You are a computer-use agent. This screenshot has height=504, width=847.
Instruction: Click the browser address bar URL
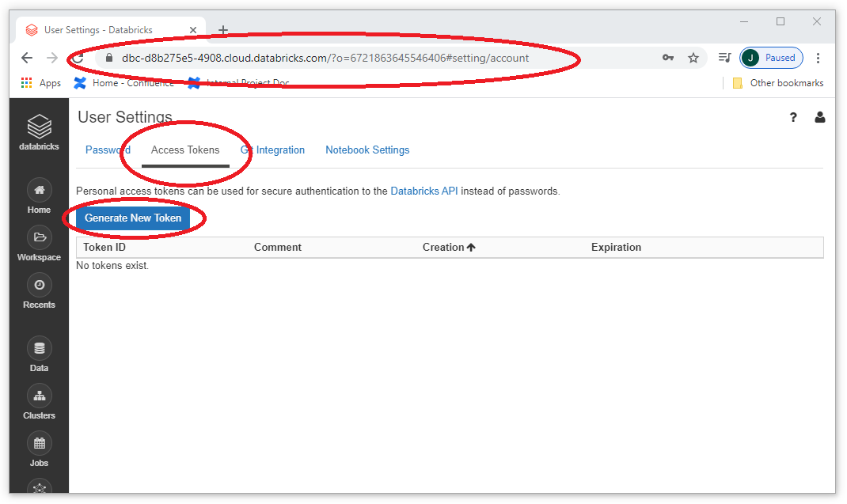(x=325, y=58)
